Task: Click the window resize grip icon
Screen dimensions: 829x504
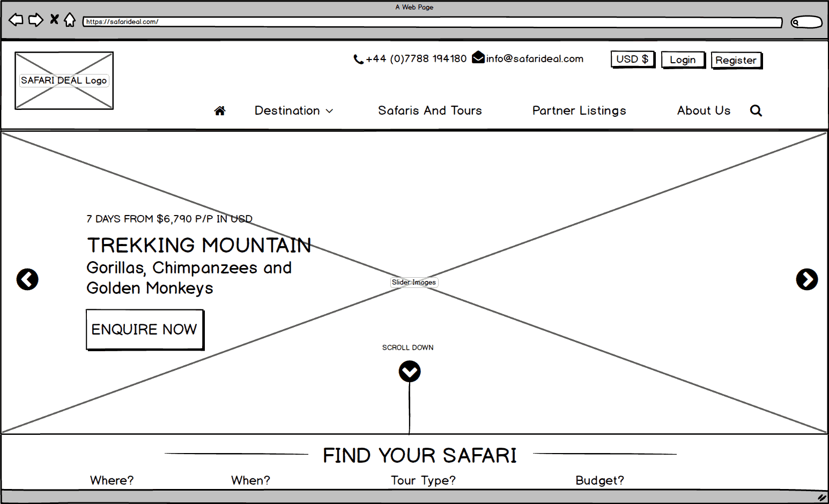Action: tap(821, 498)
